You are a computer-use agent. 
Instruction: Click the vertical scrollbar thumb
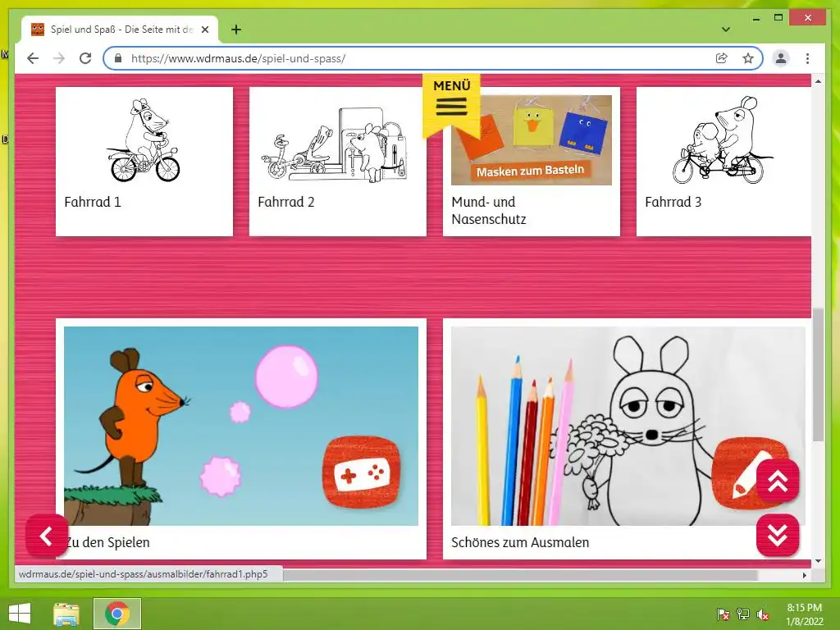818,375
